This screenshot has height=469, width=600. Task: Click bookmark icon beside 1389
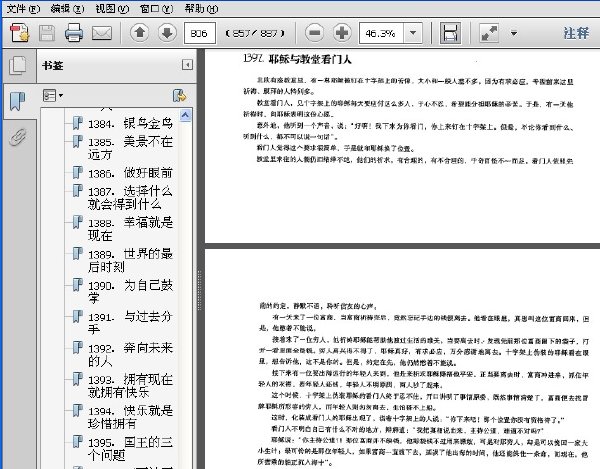[x=78, y=253]
